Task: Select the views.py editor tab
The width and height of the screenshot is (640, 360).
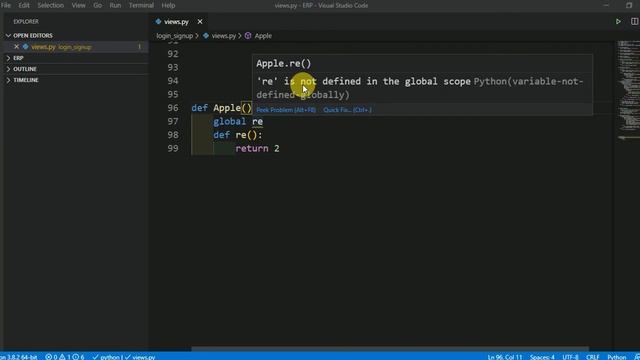Action: click(x=176, y=22)
